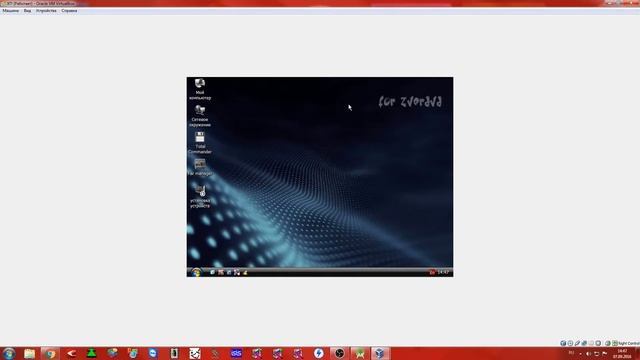
Task: Open the Вид menu in VirtualBox
Action: pos(27,11)
